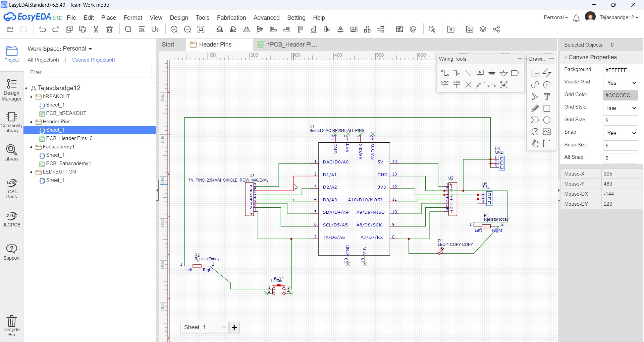Place a Net Label using Wiring Tools
Viewport: 644px width, 342px height.
point(480,73)
